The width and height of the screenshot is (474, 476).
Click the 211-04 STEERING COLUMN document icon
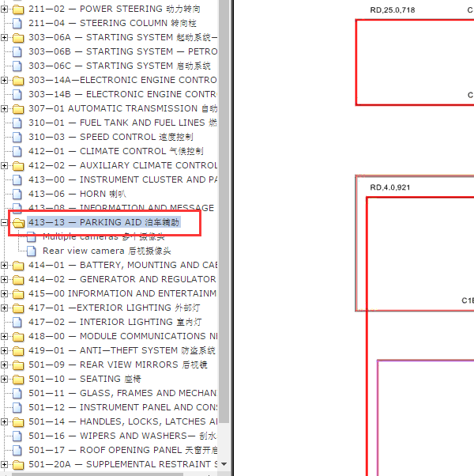(17, 24)
